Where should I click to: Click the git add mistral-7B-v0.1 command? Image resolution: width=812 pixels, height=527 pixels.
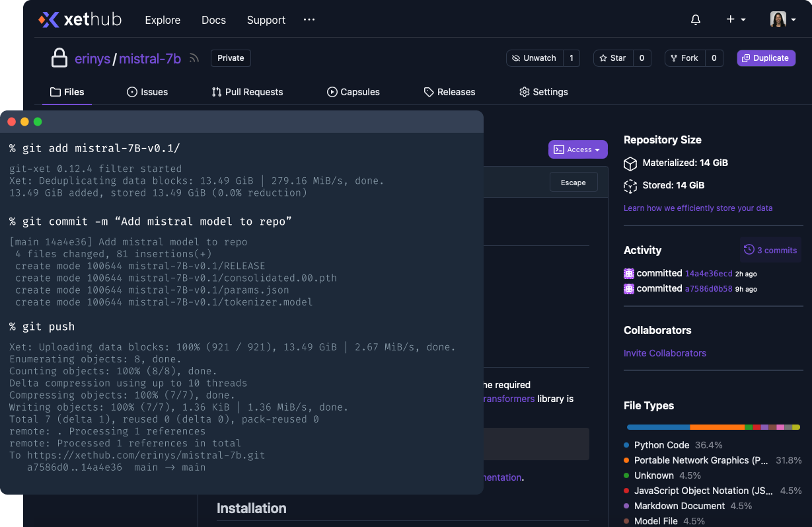[94, 148]
